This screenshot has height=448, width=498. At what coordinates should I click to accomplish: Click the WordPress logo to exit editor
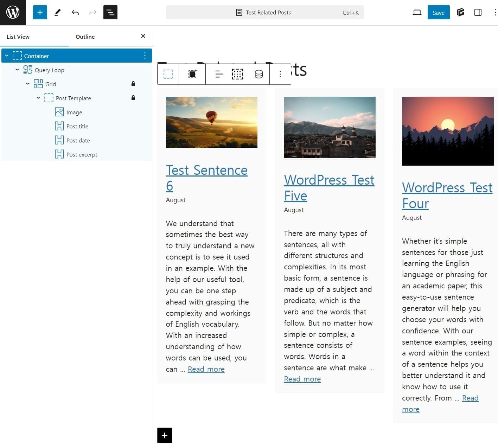point(13,13)
